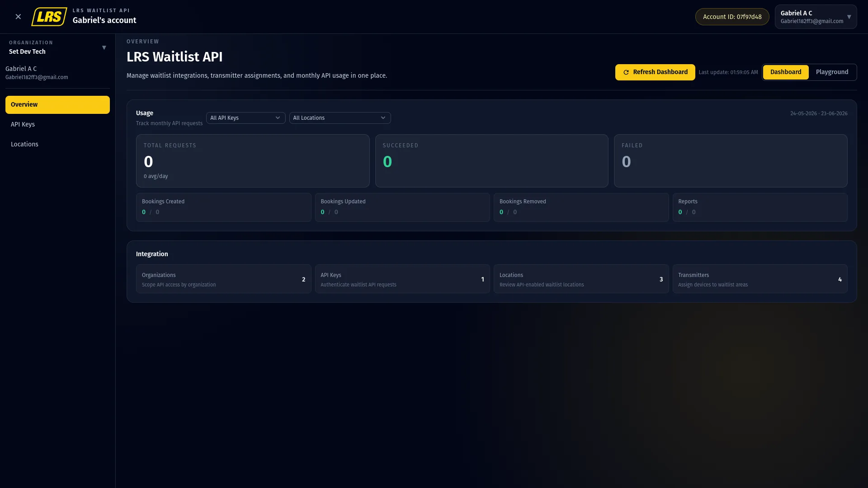Click the Succeeded stat card

click(491, 161)
